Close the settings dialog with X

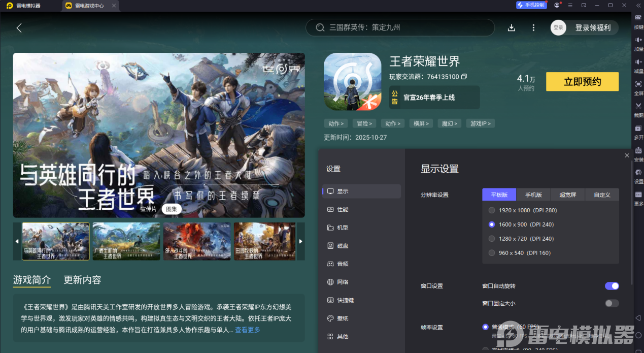(x=627, y=155)
